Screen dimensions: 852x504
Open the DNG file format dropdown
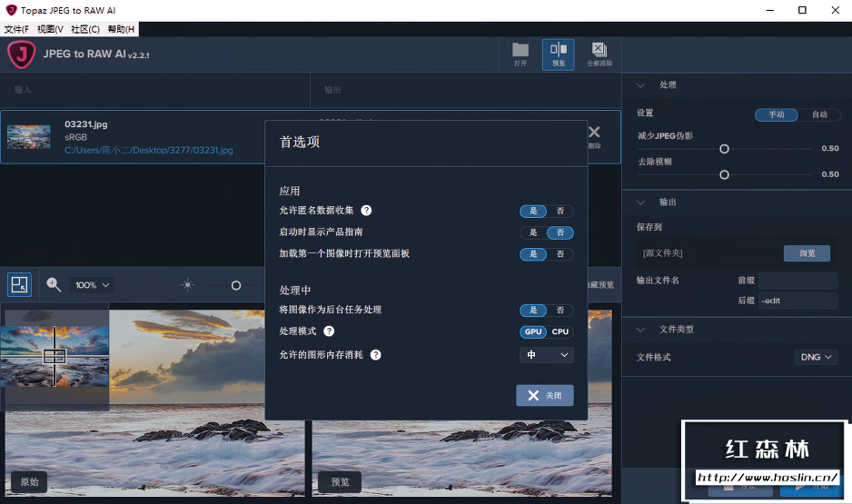pyautogui.click(x=816, y=357)
